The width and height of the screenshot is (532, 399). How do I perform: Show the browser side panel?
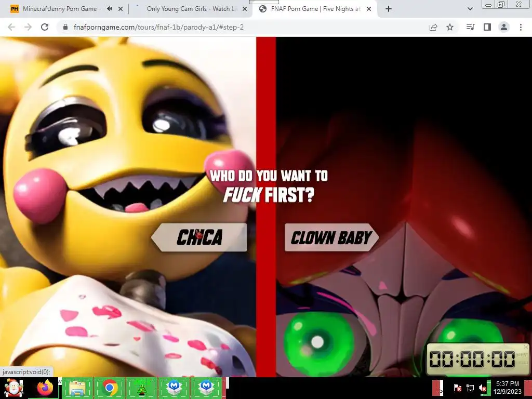[x=487, y=27]
